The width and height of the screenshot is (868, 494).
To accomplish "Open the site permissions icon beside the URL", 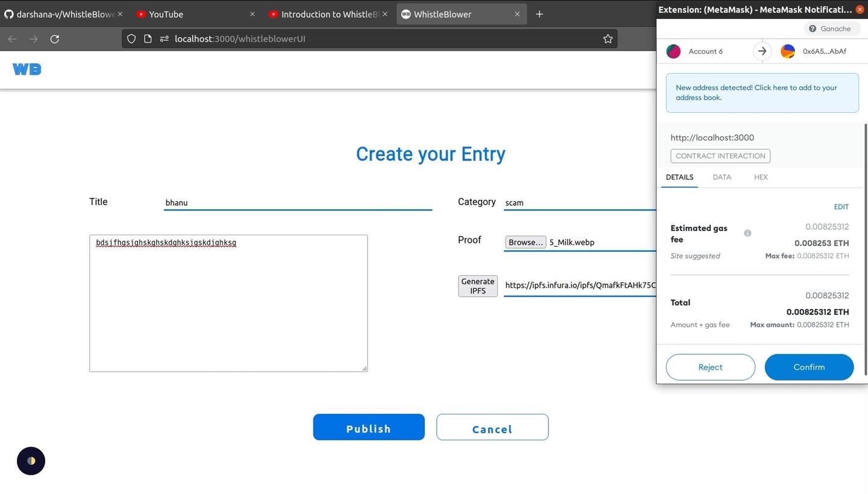I will pyautogui.click(x=164, y=39).
